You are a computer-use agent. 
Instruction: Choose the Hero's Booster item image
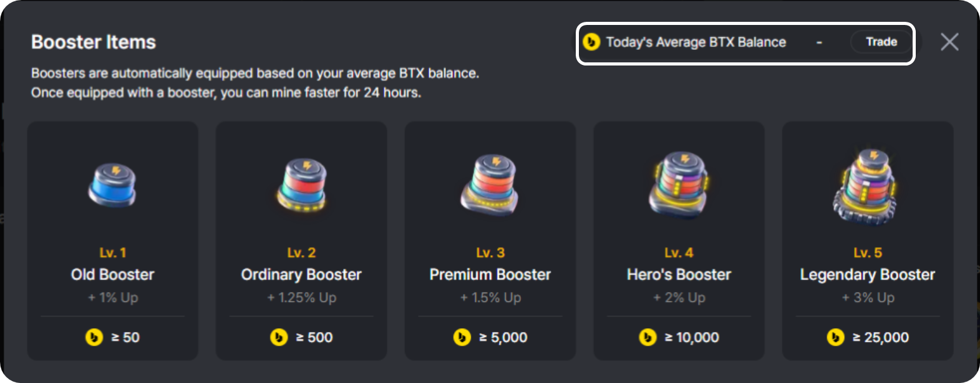(679, 184)
